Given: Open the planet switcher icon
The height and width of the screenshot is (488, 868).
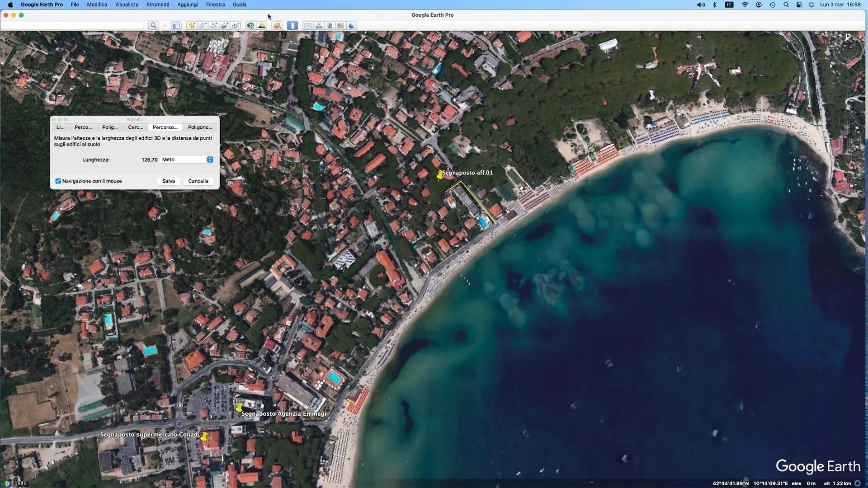Looking at the screenshot, I should tap(277, 26).
